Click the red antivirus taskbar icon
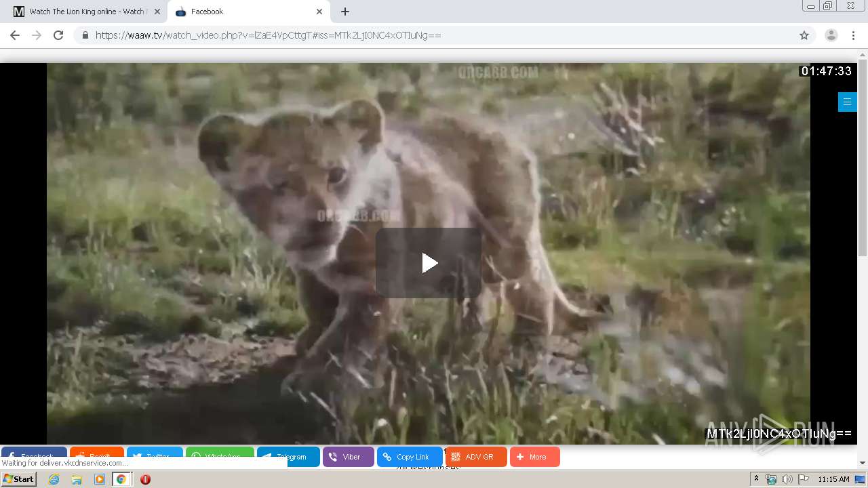This screenshot has height=488, width=868. 145,479
